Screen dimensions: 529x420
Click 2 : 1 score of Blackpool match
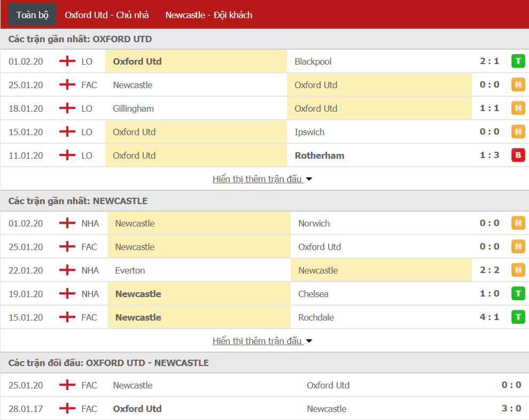(489, 61)
